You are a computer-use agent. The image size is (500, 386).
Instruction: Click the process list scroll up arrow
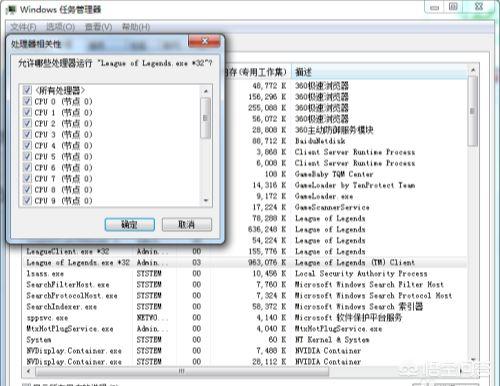pyautogui.click(x=473, y=70)
